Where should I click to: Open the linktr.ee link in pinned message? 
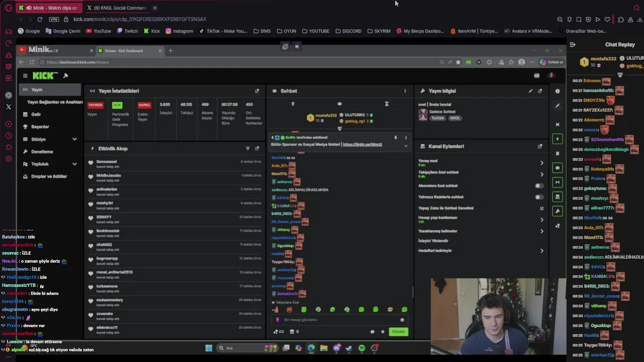pyautogui.click(x=362, y=144)
